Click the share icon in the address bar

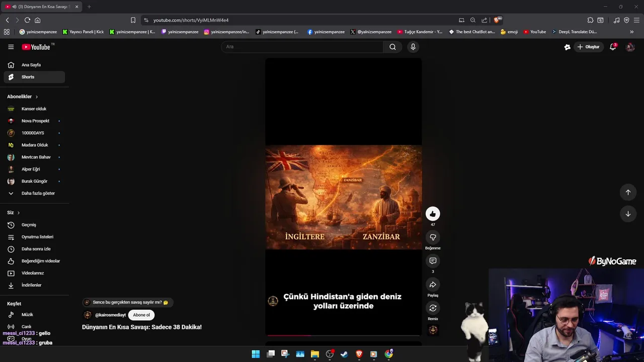pyautogui.click(x=484, y=20)
